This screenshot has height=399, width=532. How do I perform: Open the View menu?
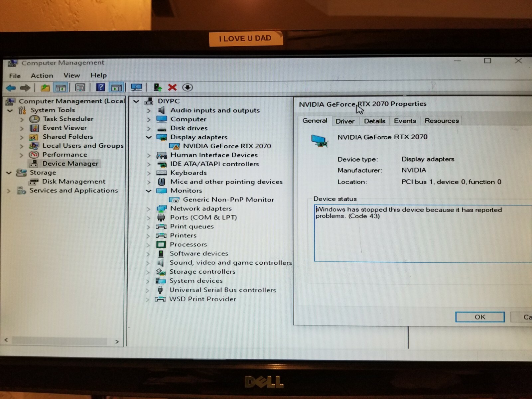pos(72,75)
